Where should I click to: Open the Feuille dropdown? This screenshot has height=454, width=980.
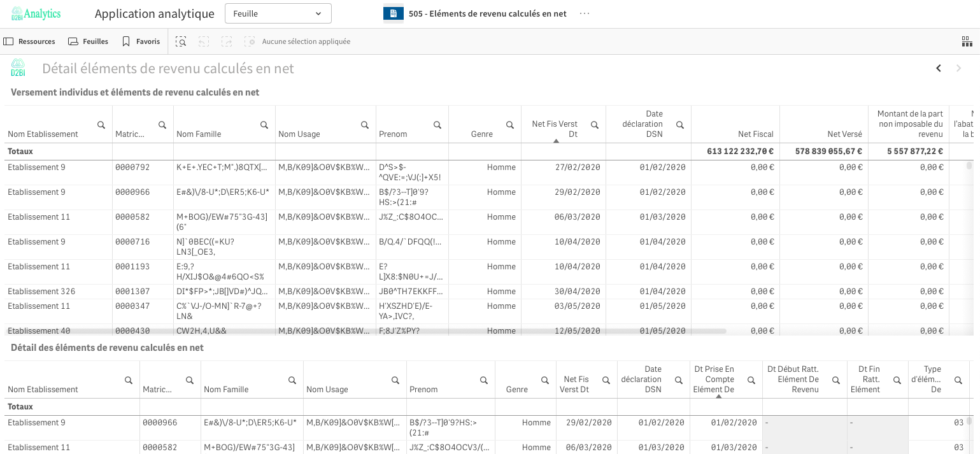[278, 13]
